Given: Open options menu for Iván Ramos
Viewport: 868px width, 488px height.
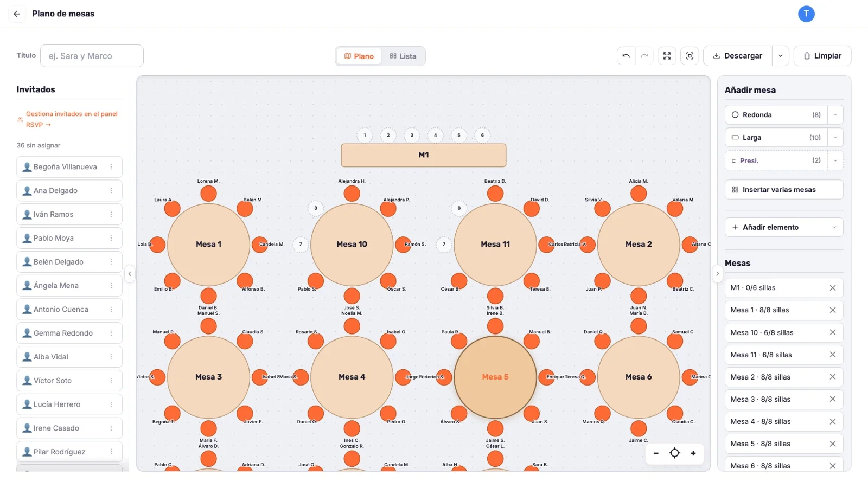Looking at the screenshot, I should [111, 214].
